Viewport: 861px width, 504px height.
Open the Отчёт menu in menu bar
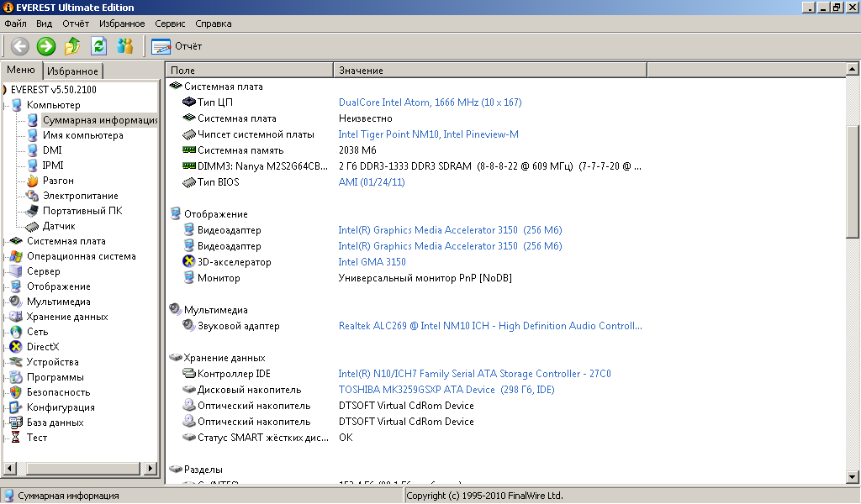pos(76,24)
